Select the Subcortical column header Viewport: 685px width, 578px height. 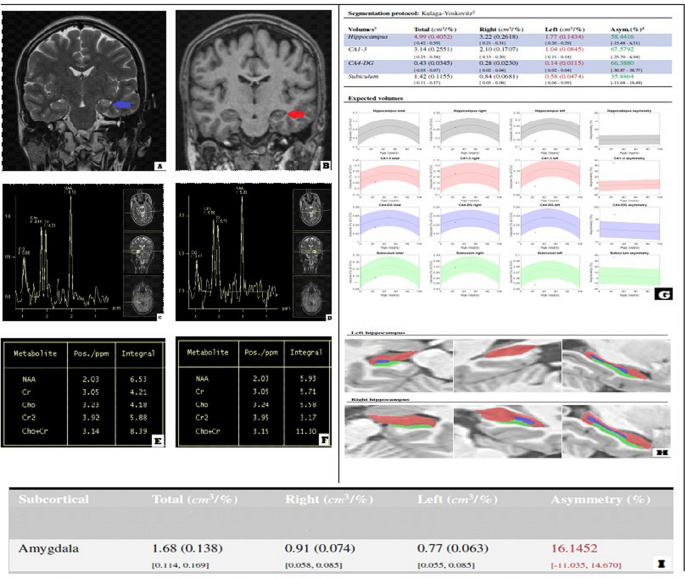[54, 499]
